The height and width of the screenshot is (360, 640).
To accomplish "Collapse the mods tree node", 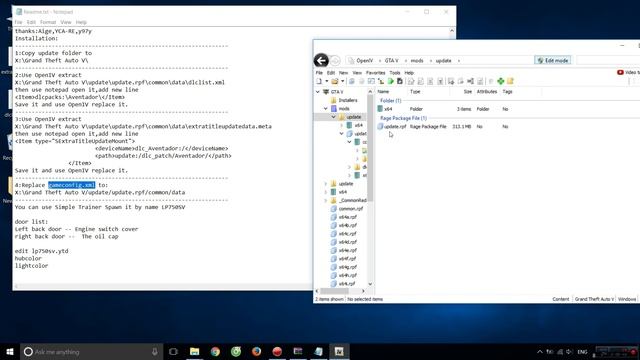I will pos(326,109).
